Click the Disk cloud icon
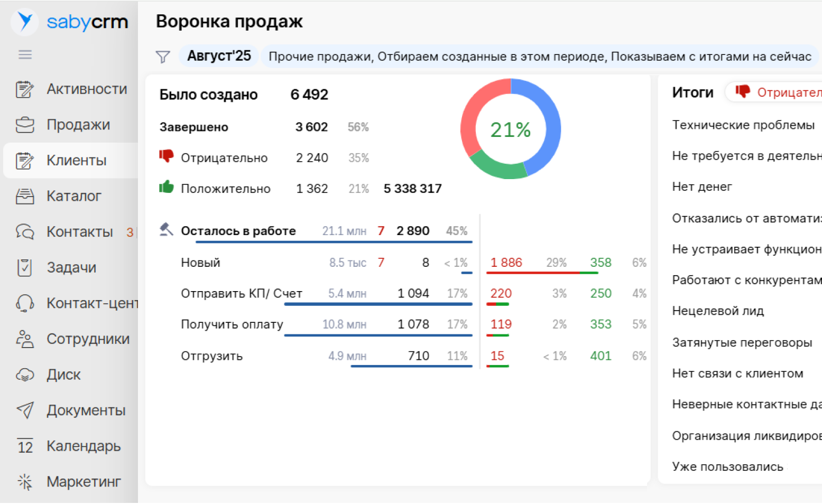 tap(24, 375)
